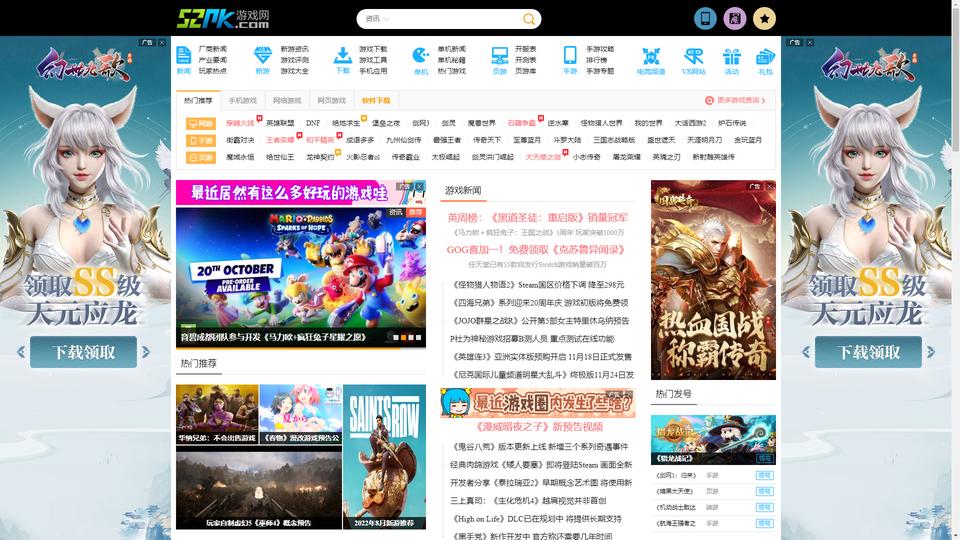Open the blue mobile phone header icon
This screenshot has width=960, height=540.
coord(705,18)
